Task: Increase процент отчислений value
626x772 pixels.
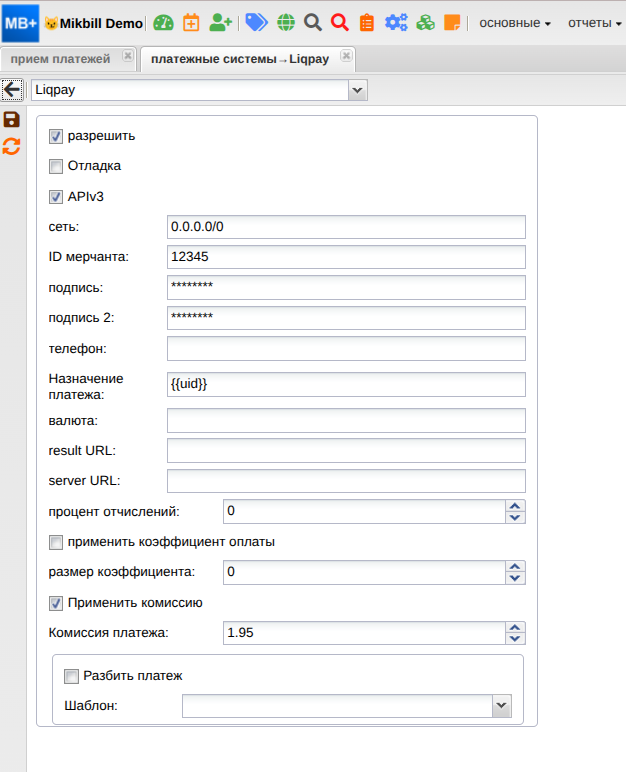Action: pyautogui.click(x=515, y=506)
